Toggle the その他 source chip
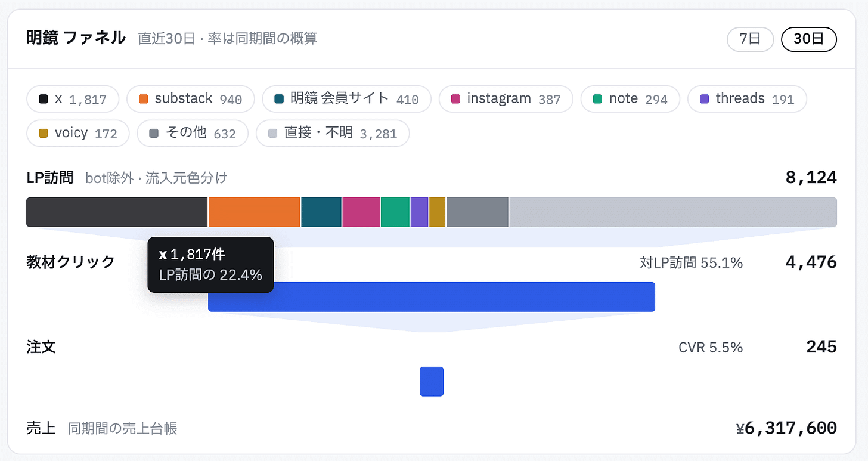The width and height of the screenshot is (868, 461). coord(193,133)
